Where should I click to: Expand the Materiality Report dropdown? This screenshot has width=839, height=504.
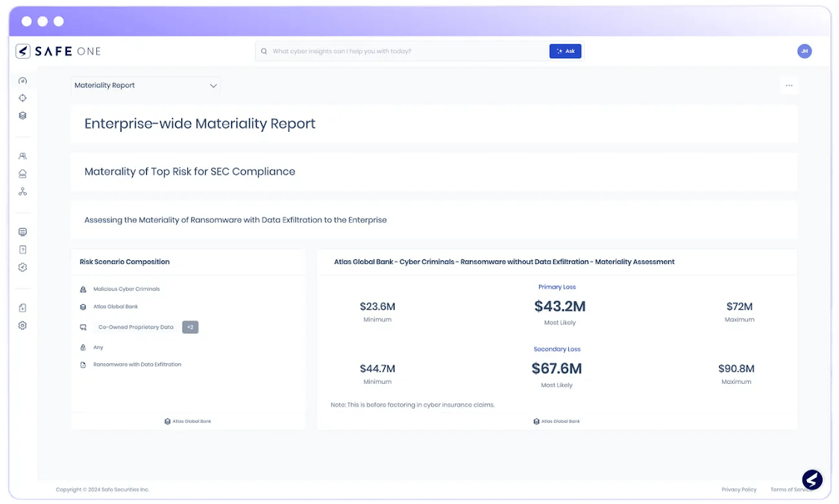pyautogui.click(x=145, y=86)
